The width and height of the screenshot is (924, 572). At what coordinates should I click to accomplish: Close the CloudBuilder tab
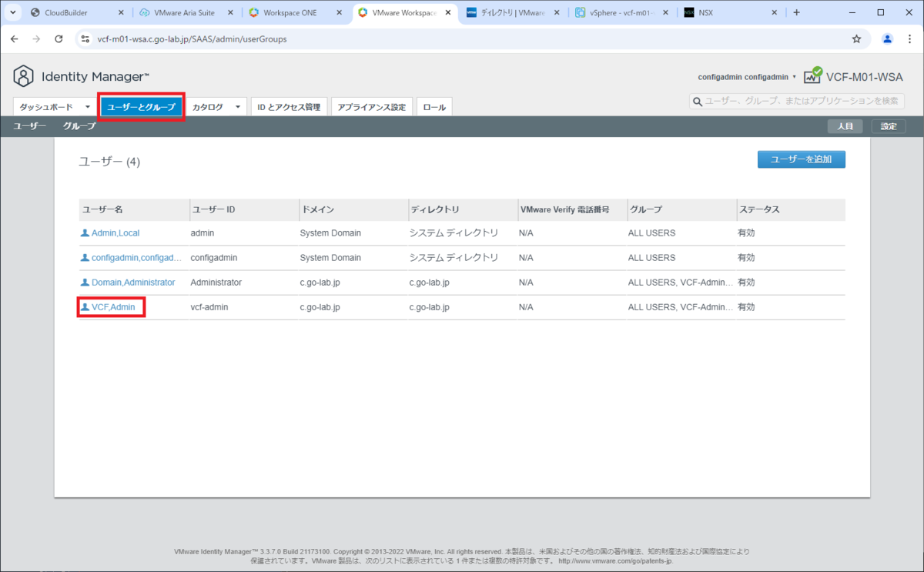pyautogui.click(x=120, y=12)
